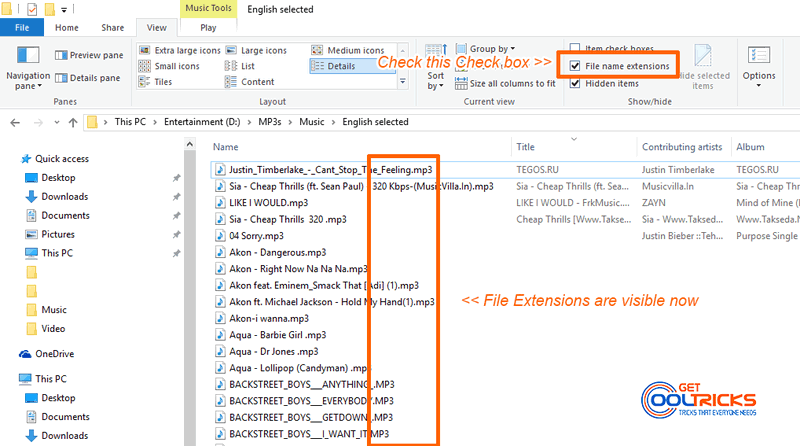The image size is (800, 446).
Task: Switch to Medium icons layout
Action: point(347,50)
